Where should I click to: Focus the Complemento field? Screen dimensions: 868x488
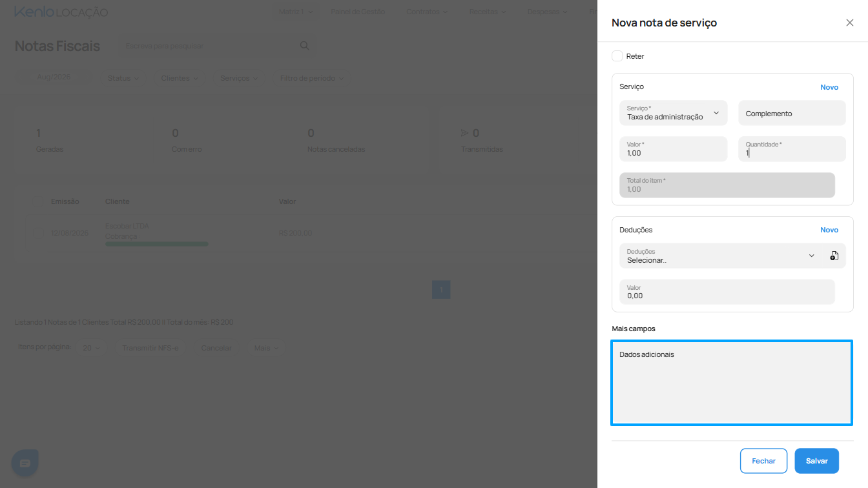point(792,113)
